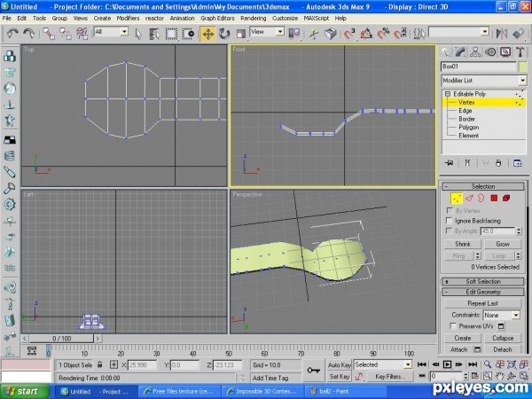Toggle the 3D Snaps tool
532x399 pixels.
pyautogui.click(x=349, y=34)
